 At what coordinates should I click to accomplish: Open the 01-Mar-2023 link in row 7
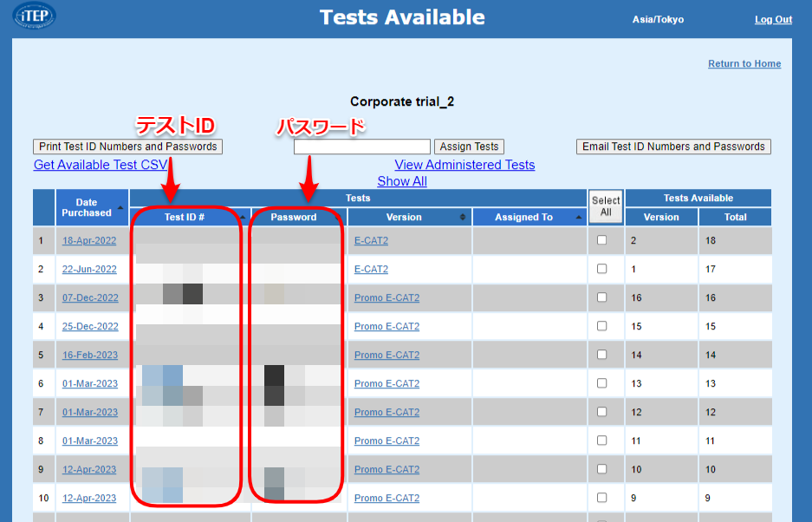coord(90,412)
